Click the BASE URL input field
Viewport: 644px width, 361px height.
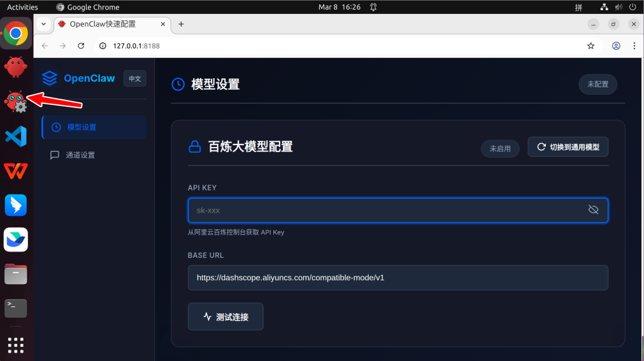pyautogui.click(x=397, y=278)
